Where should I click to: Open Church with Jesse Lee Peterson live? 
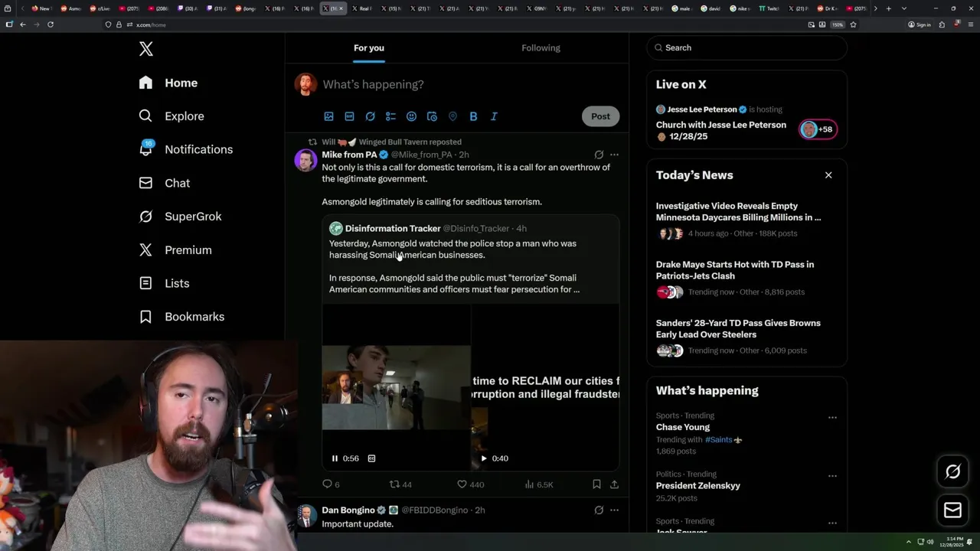(x=721, y=130)
